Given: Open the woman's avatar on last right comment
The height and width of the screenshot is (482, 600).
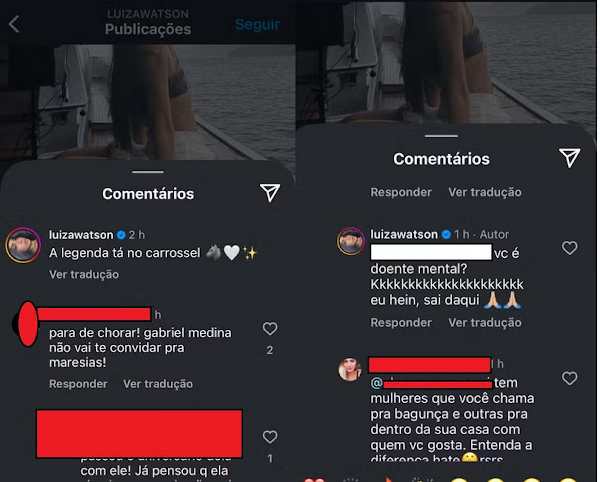Looking at the screenshot, I should (x=350, y=370).
